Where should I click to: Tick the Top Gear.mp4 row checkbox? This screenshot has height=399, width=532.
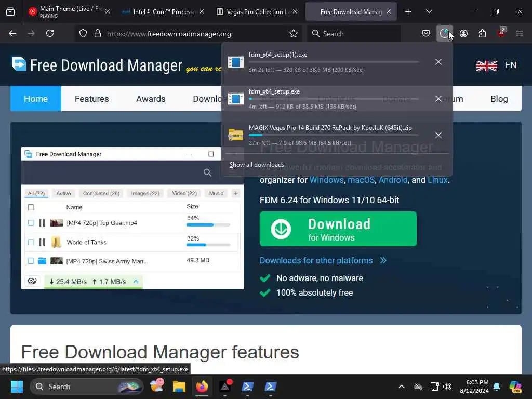[x=31, y=223]
